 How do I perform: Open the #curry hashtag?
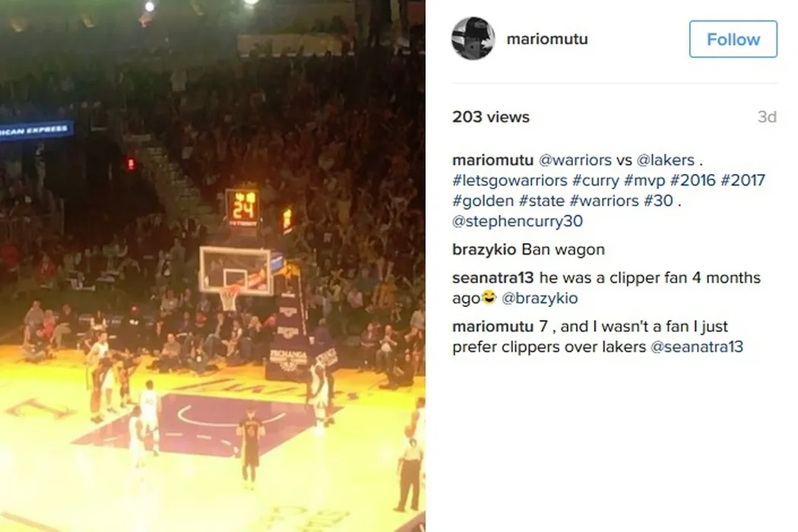tap(595, 180)
